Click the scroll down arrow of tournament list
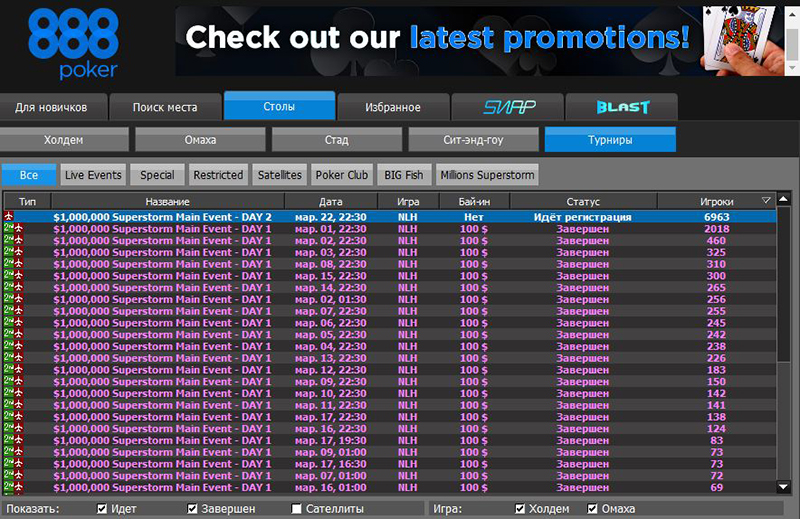Screen dimensions: 800x519 [x=783, y=487]
